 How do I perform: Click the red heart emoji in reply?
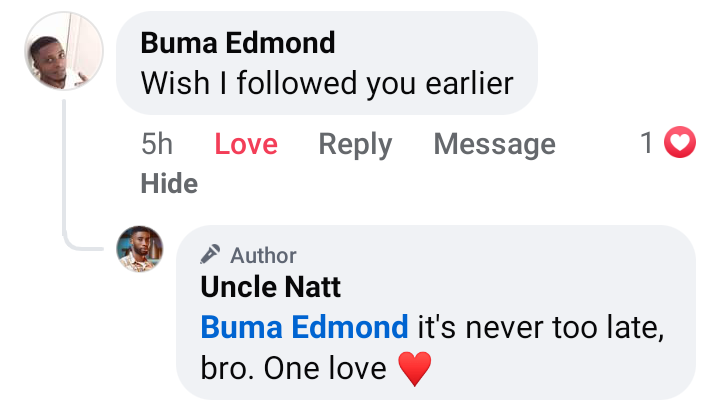[414, 370]
